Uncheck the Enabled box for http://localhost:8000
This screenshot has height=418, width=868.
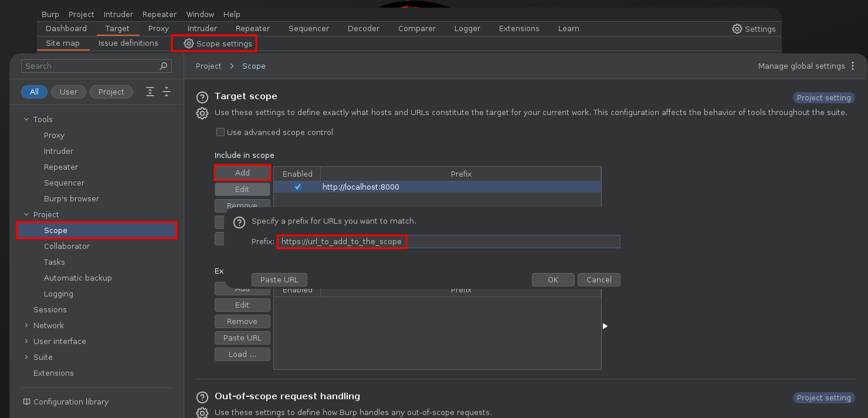coord(298,187)
